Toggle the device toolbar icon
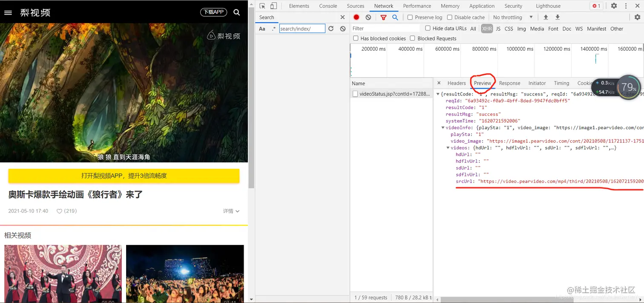This screenshot has height=303, width=644. point(273,6)
